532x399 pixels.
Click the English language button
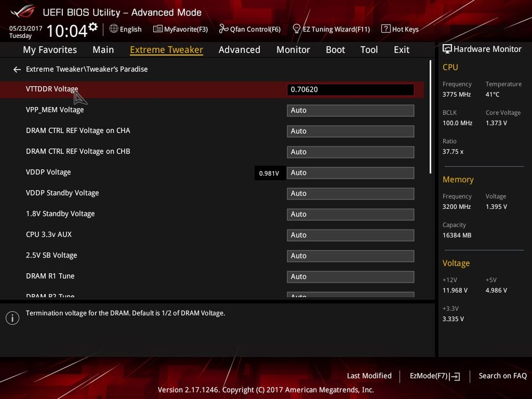[126, 29]
